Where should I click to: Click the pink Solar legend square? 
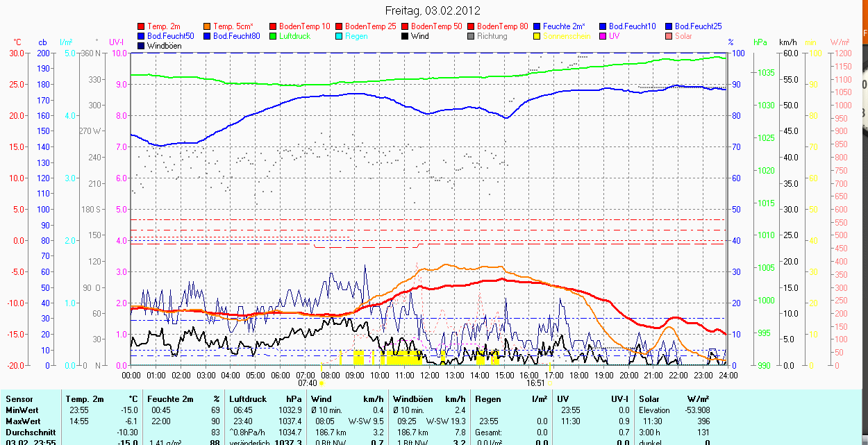(x=669, y=36)
